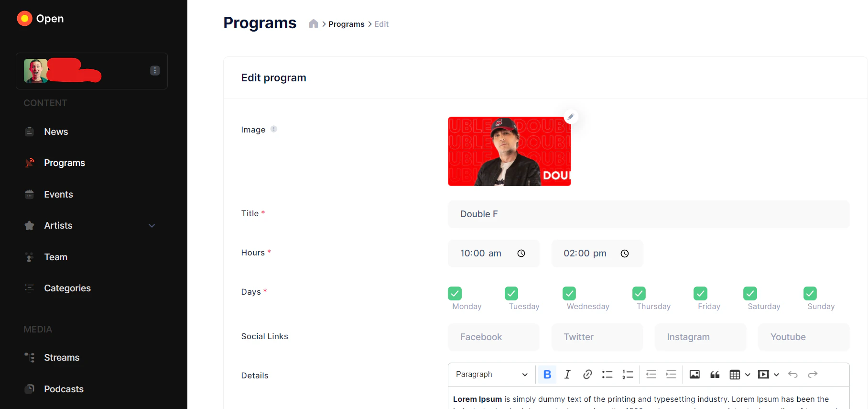Image resolution: width=868 pixels, height=409 pixels.
Task: Insert a link using the link icon
Action: point(587,375)
